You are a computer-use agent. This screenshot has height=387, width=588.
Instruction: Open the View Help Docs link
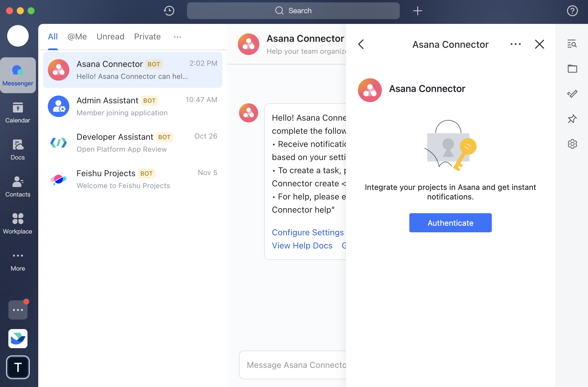[x=302, y=245]
